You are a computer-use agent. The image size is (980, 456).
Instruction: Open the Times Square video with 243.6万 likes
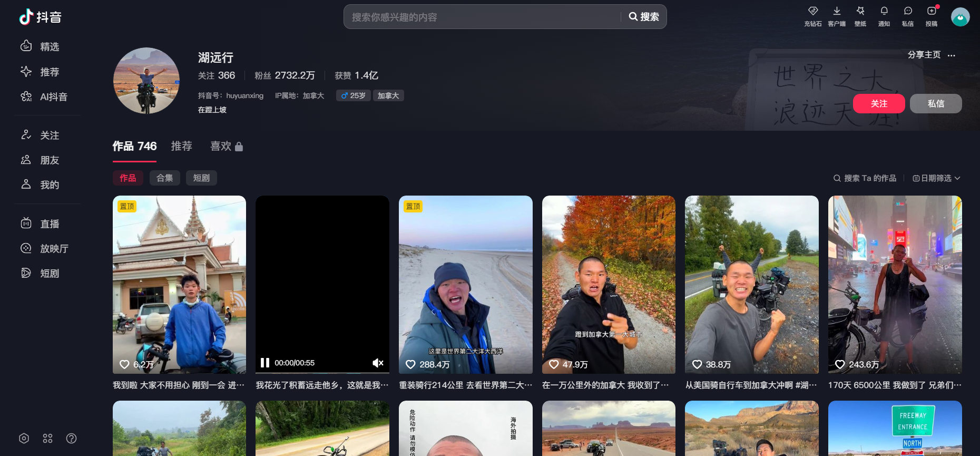point(895,285)
